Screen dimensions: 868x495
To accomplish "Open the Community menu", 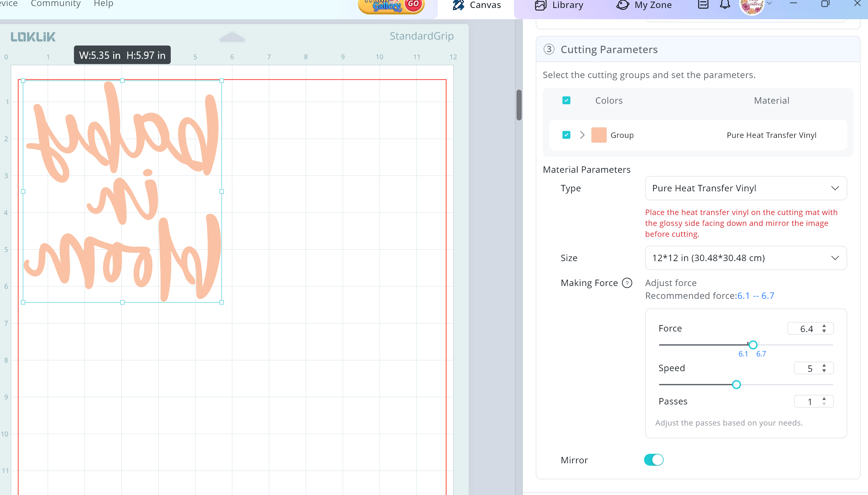I will pos(56,4).
